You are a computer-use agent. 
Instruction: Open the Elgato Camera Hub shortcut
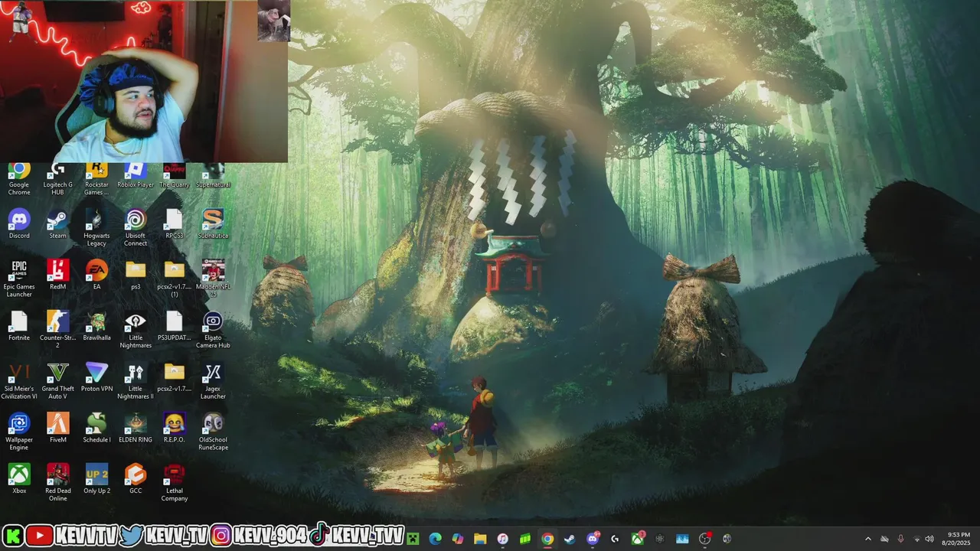click(213, 330)
